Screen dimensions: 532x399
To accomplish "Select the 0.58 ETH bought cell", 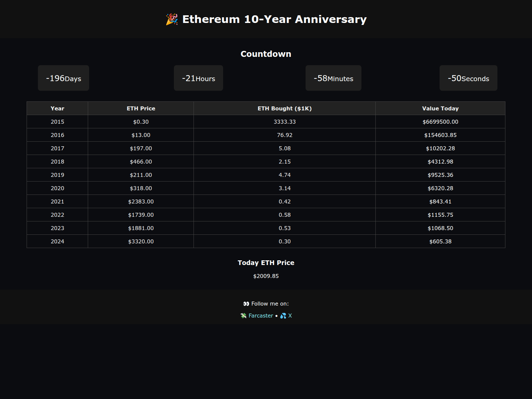I will pyautogui.click(x=285, y=215).
